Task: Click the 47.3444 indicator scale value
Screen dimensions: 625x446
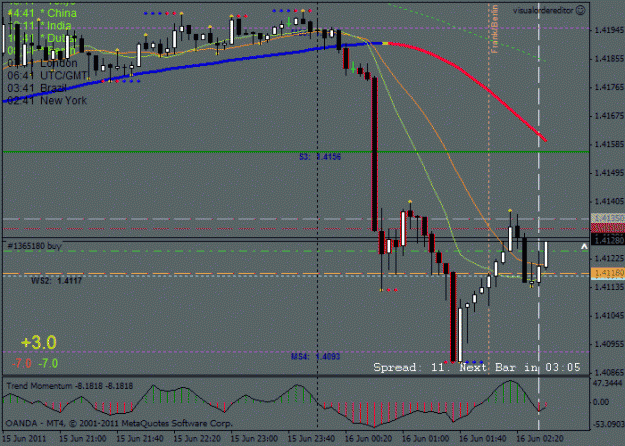Action: point(607,383)
